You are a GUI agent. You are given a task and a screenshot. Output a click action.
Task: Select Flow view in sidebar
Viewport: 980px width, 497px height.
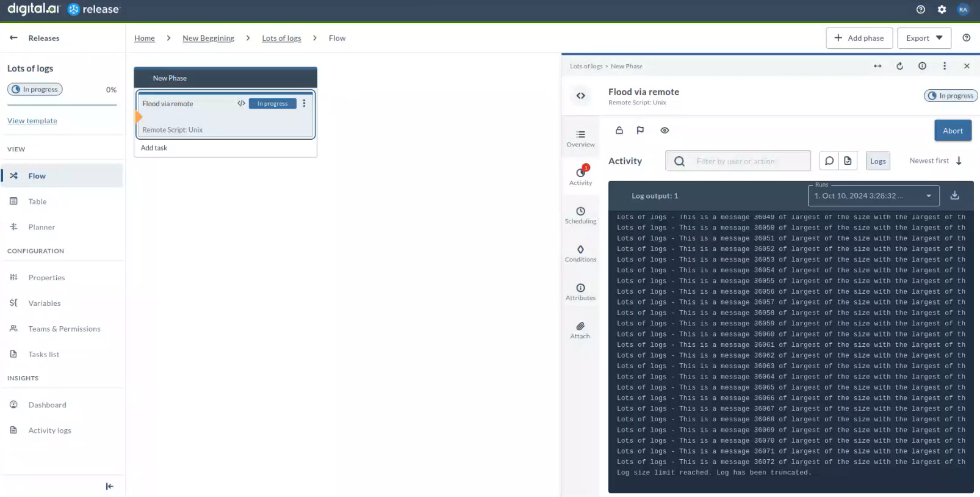[62, 176]
